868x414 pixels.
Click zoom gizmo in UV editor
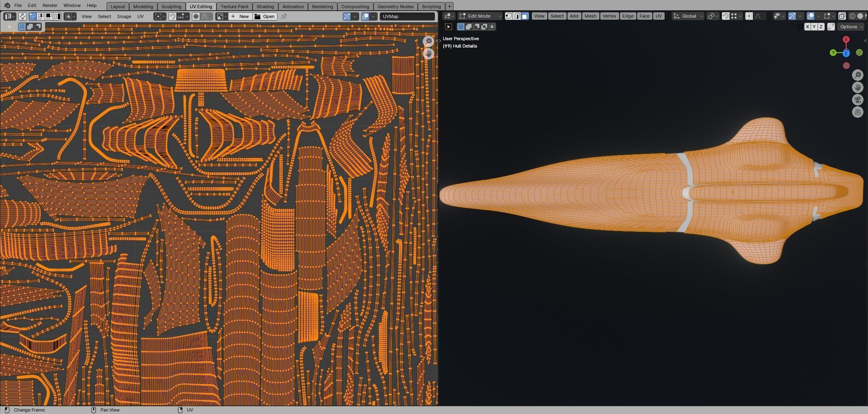point(428,41)
